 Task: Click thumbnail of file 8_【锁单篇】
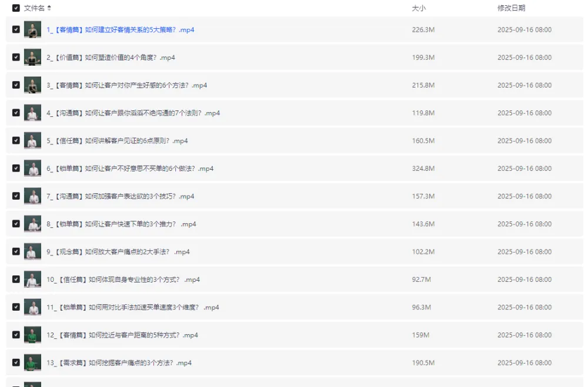32,224
